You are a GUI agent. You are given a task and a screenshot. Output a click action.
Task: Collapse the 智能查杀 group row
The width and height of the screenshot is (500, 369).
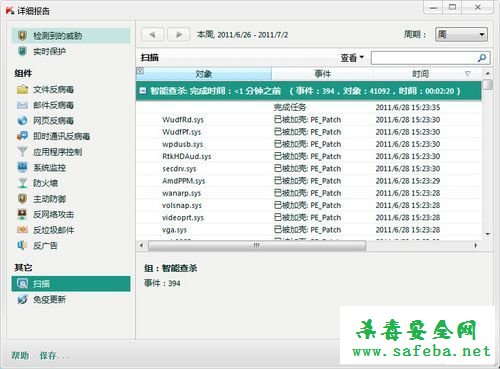[143, 91]
